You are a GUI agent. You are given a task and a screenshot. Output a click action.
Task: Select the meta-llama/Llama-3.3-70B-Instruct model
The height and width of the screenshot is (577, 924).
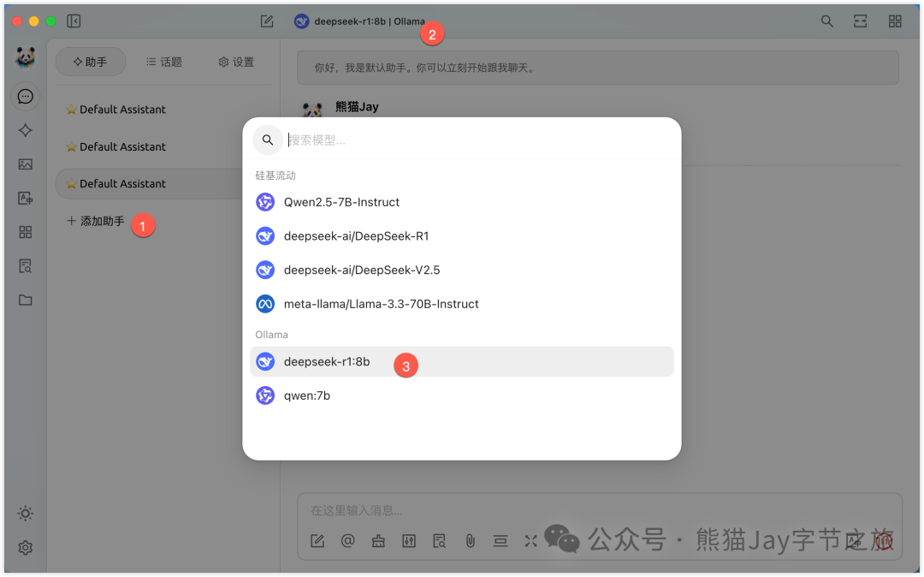point(461,304)
